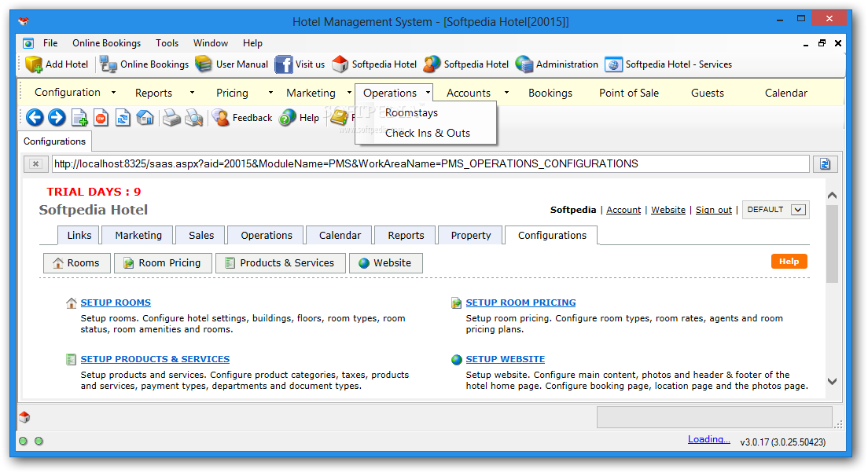Screen dimensions: 868x473
Task: Open Softpedia Hotel - Services
Action: (x=669, y=64)
